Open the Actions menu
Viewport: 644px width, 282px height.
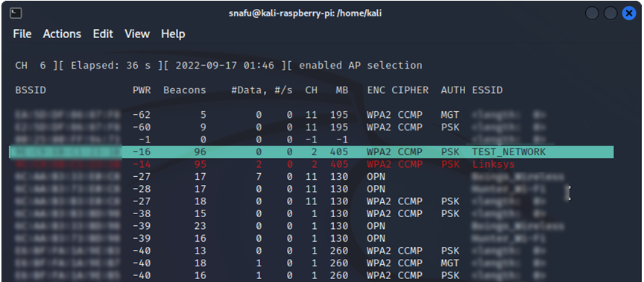click(x=62, y=34)
